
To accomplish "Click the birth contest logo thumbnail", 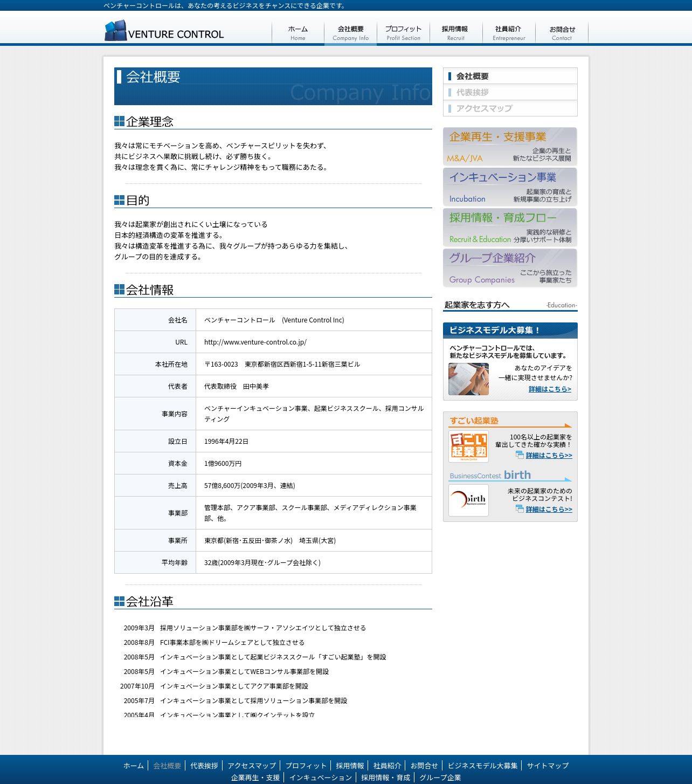I will point(468,500).
